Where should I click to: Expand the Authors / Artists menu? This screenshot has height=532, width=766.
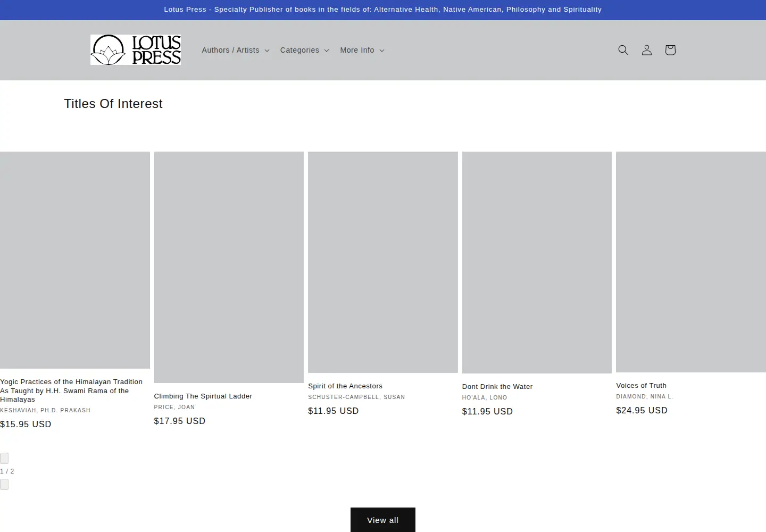(x=236, y=50)
